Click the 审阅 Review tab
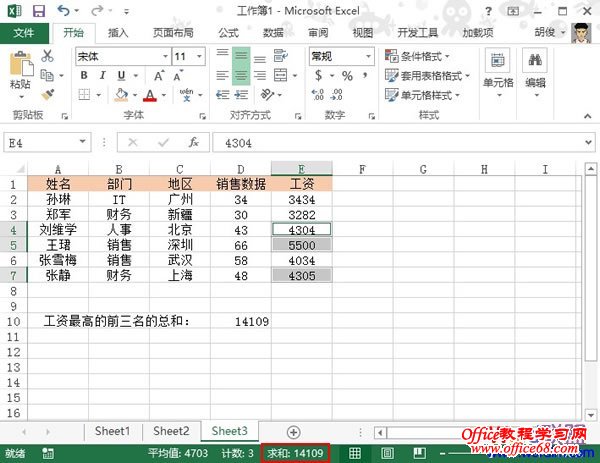600x463 pixels. click(318, 33)
